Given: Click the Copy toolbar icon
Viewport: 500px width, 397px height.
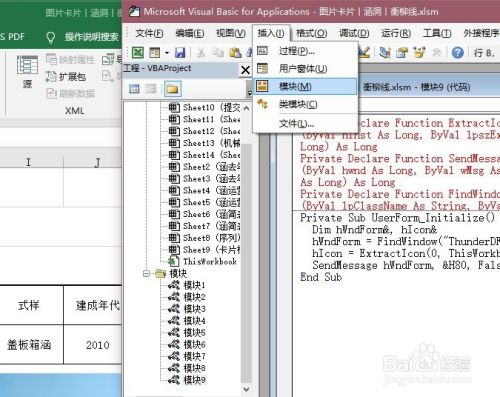Looking at the screenshot, I should [218, 53].
